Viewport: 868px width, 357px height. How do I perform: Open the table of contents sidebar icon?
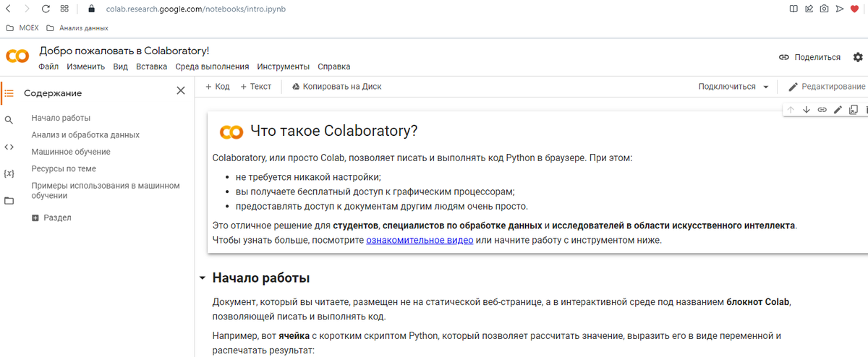click(9, 93)
